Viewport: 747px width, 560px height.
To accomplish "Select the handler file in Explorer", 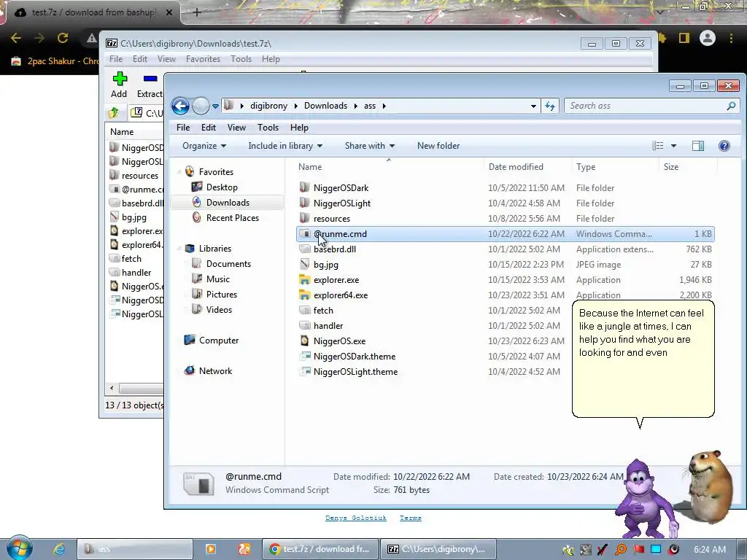I will [328, 326].
